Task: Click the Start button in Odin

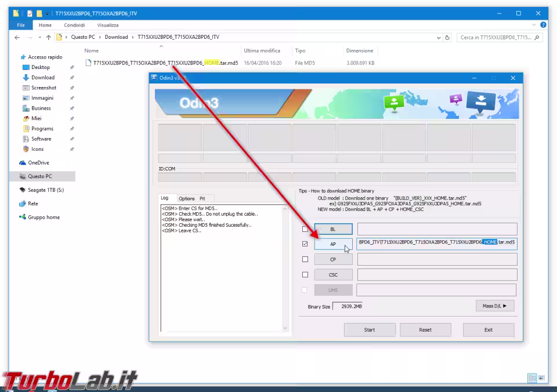Action: tap(370, 330)
